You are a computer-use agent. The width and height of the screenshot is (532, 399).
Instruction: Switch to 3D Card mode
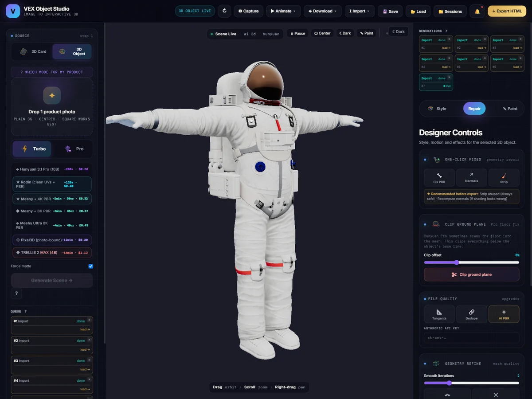tap(33, 51)
